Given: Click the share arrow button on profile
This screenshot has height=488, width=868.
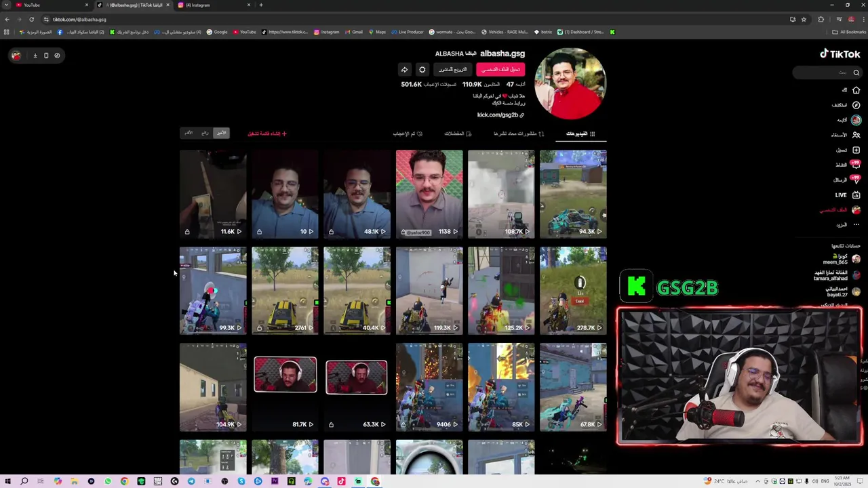Looking at the screenshot, I should (x=404, y=69).
